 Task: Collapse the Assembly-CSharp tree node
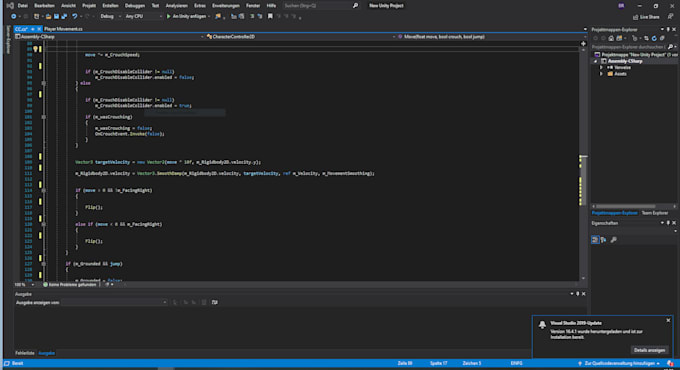(x=596, y=61)
